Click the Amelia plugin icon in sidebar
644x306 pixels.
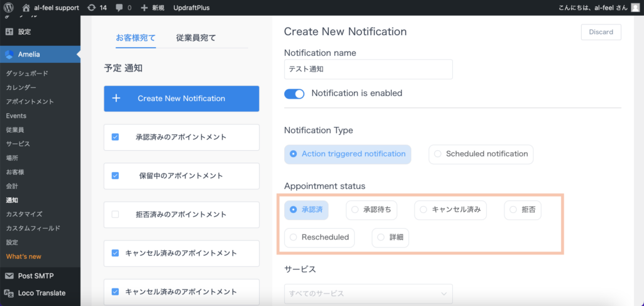9,55
